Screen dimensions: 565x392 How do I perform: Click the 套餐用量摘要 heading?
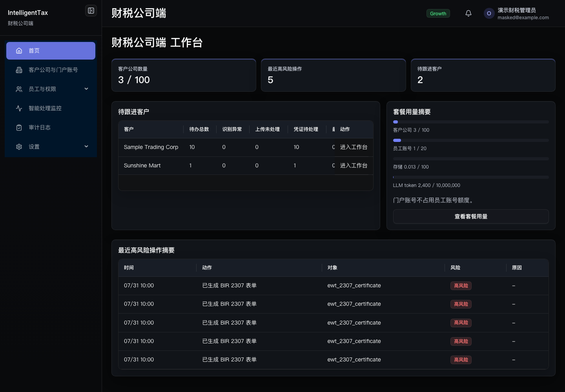click(412, 112)
